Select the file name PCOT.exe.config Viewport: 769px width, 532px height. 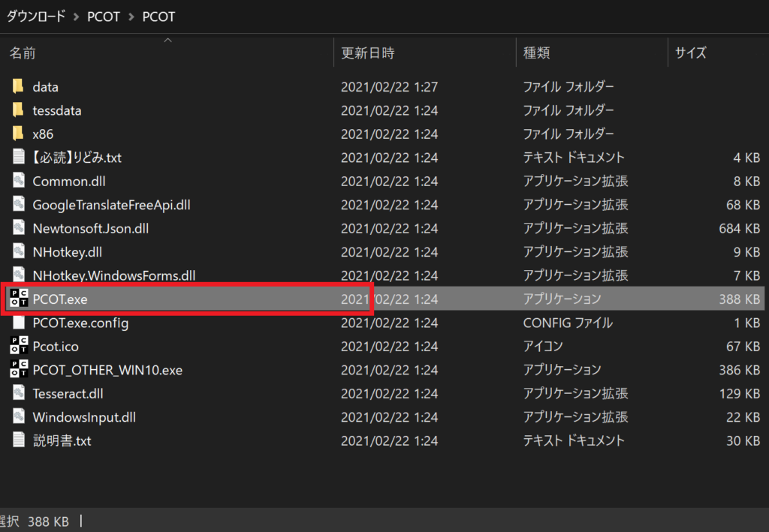click(81, 323)
